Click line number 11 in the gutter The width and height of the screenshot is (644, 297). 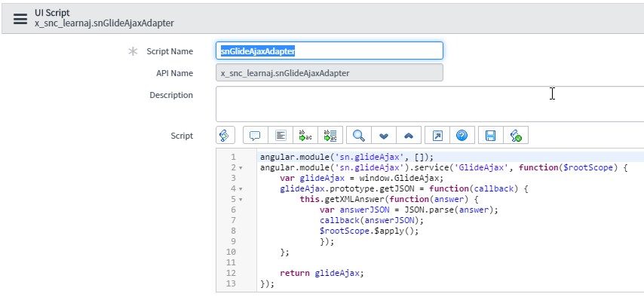coord(231,262)
